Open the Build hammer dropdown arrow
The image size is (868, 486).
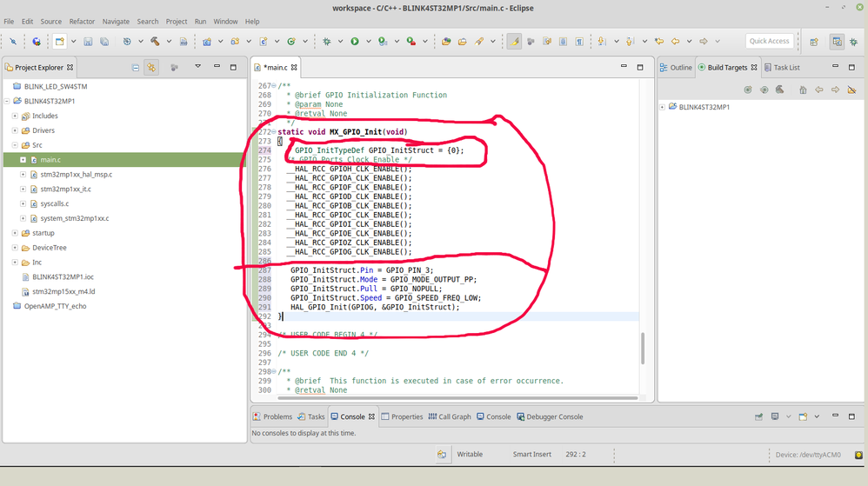[169, 42]
